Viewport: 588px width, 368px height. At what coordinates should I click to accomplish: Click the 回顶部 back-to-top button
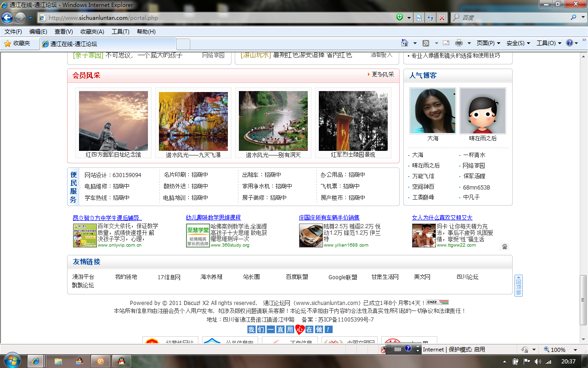coord(518,286)
